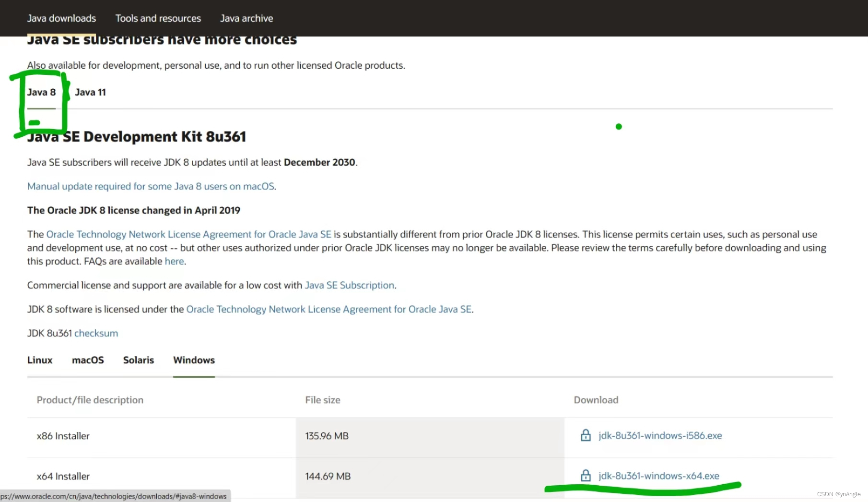Switch to the Linux platform tab
This screenshot has height=502, width=868.
40,360
